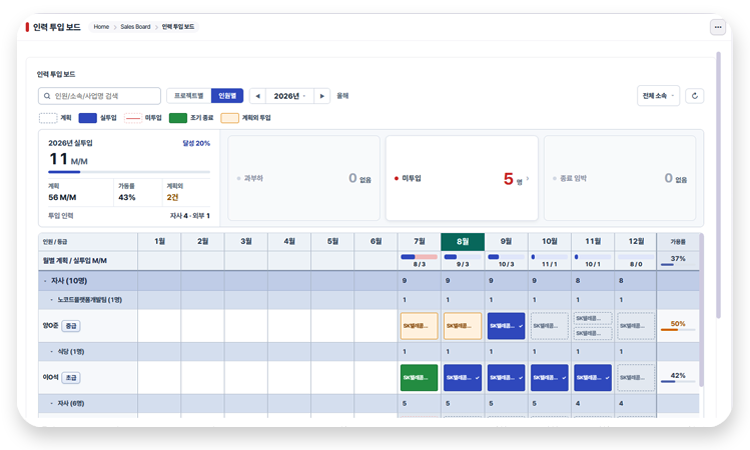Click the 올해 button

tap(342, 96)
